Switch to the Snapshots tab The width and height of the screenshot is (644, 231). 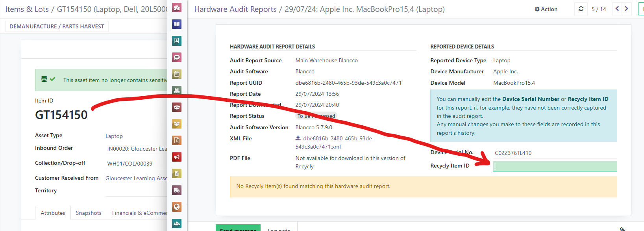tap(89, 213)
